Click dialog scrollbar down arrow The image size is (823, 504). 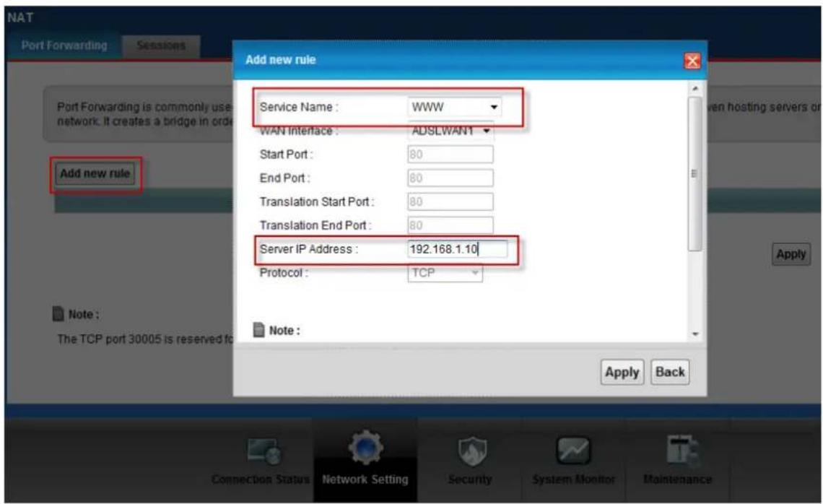click(695, 334)
